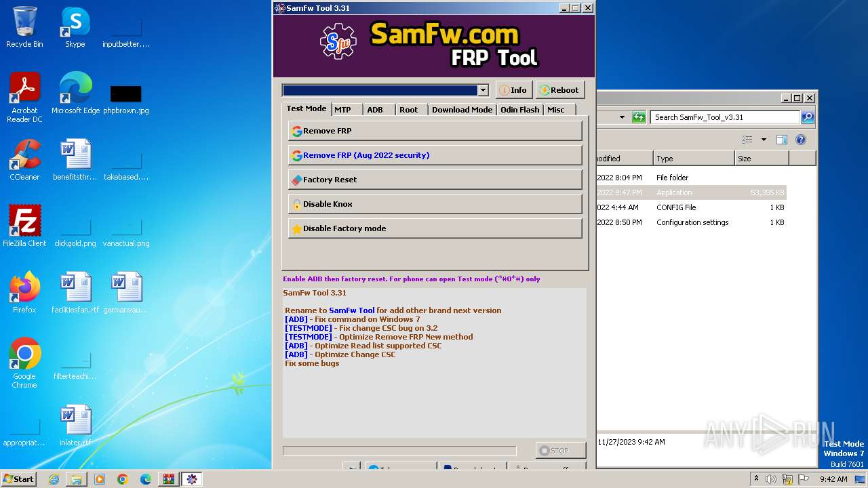Click the Action Center flag icon
Image resolution: width=868 pixels, height=488 pixels.
tap(803, 479)
